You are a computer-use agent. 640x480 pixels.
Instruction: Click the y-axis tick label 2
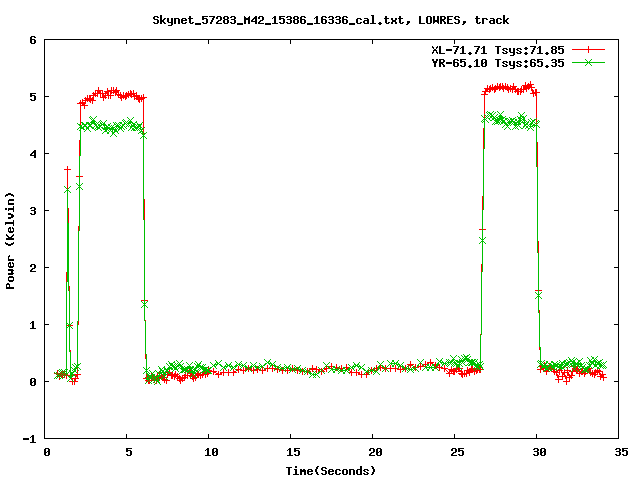(33, 268)
